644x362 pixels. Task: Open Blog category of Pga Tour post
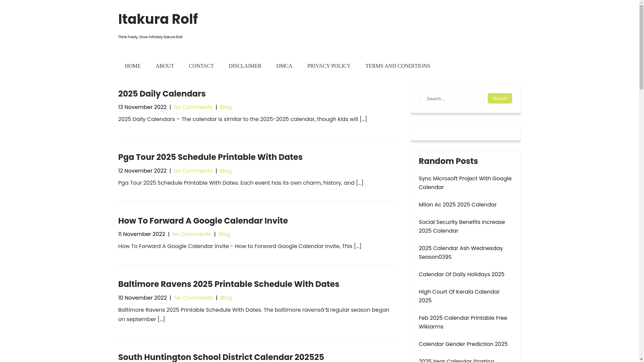point(226,171)
